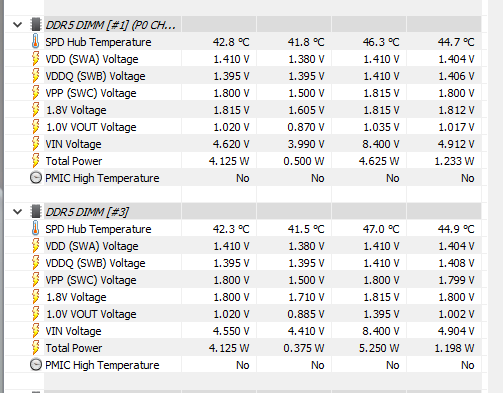This screenshot has width=503, height=393.
Task: Click lightning icon for DIMM #3 VPP (SWC) Voltage
Action: click(x=35, y=280)
